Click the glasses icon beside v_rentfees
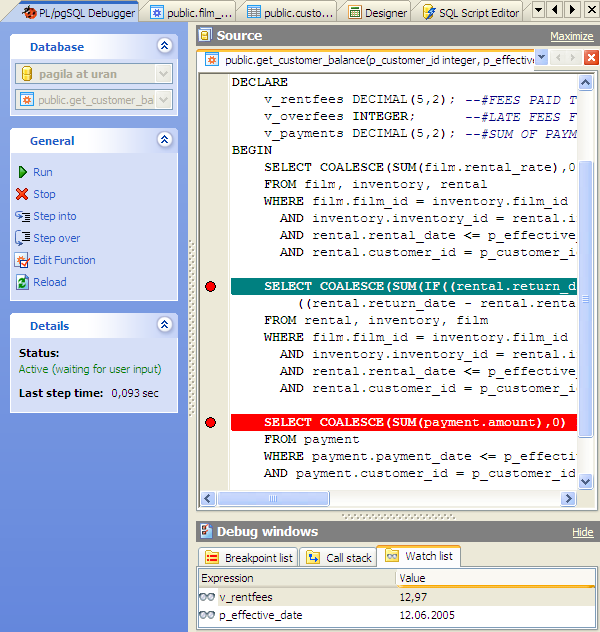Screen dimensions: 600x632 coord(207,597)
